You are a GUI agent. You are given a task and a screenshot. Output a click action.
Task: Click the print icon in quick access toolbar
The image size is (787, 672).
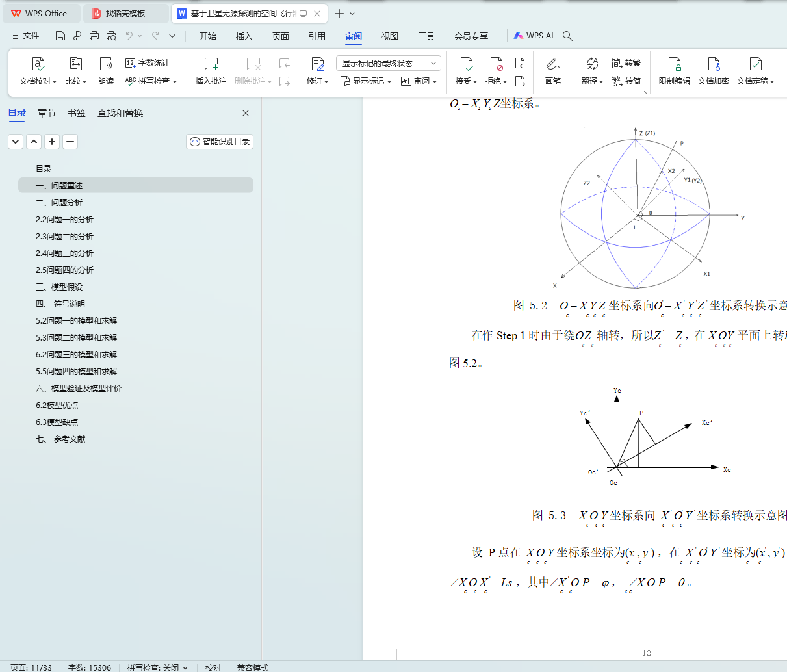[x=94, y=36]
